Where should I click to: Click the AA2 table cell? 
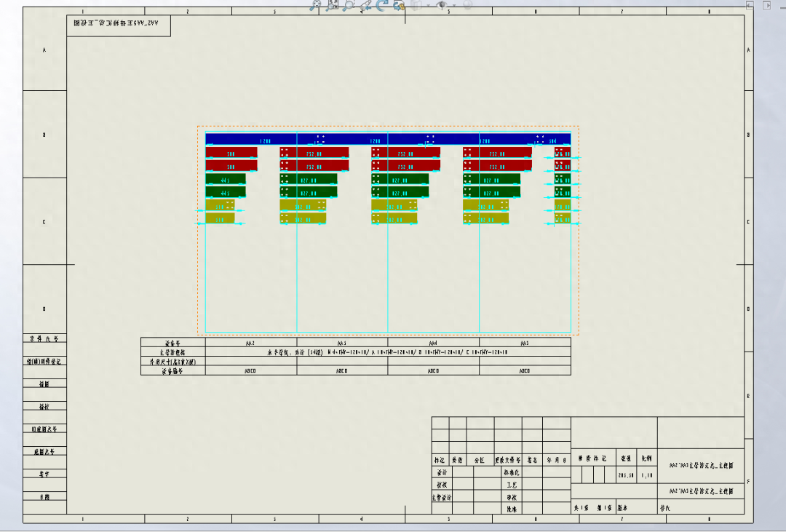(x=251, y=343)
